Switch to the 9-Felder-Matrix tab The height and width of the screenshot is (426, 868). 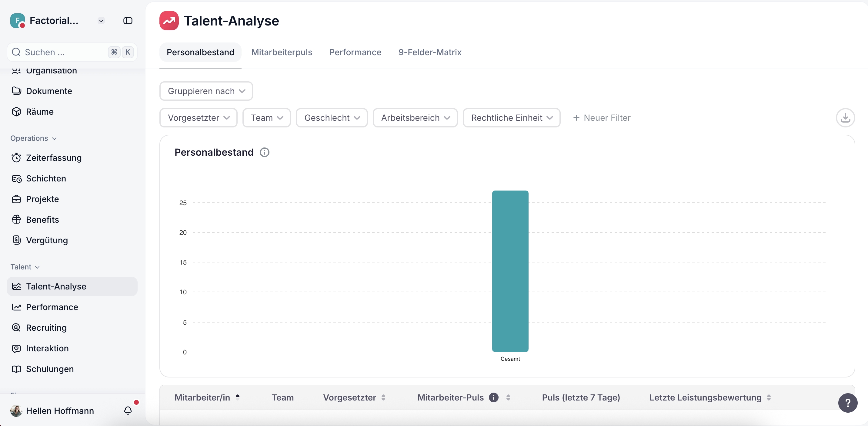pyautogui.click(x=430, y=52)
